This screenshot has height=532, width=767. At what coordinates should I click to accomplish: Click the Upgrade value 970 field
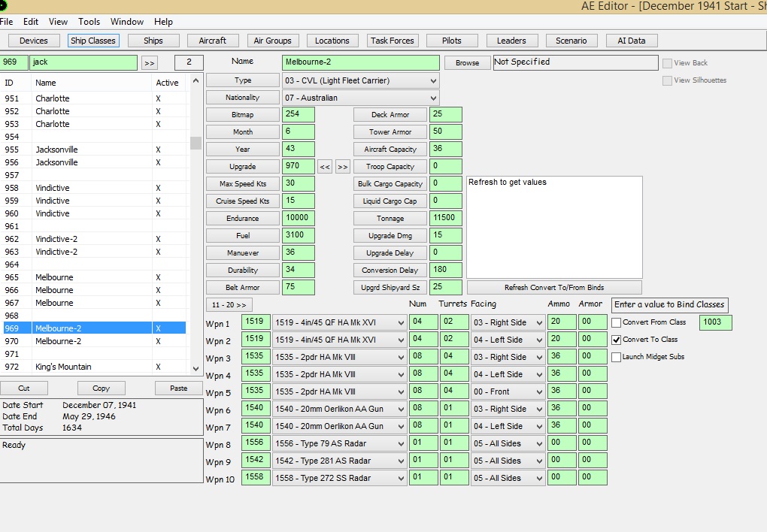point(299,166)
